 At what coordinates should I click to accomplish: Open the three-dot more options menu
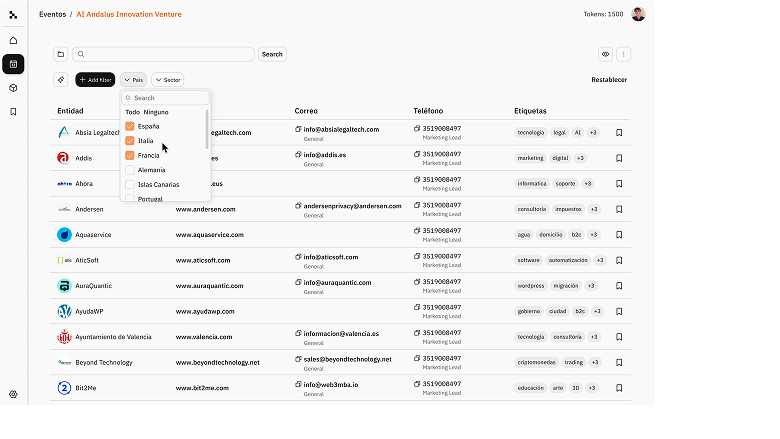pyautogui.click(x=623, y=54)
